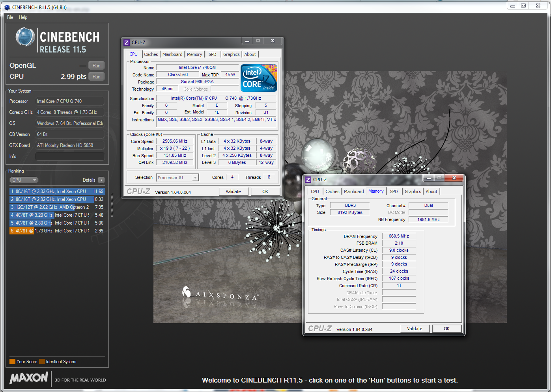Viewport: 551px width, 392px height.
Task: Select highlighted ranking entry 4C/8T @ 1.73 GHz
Action: pyautogui.click(x=57, y=231)
